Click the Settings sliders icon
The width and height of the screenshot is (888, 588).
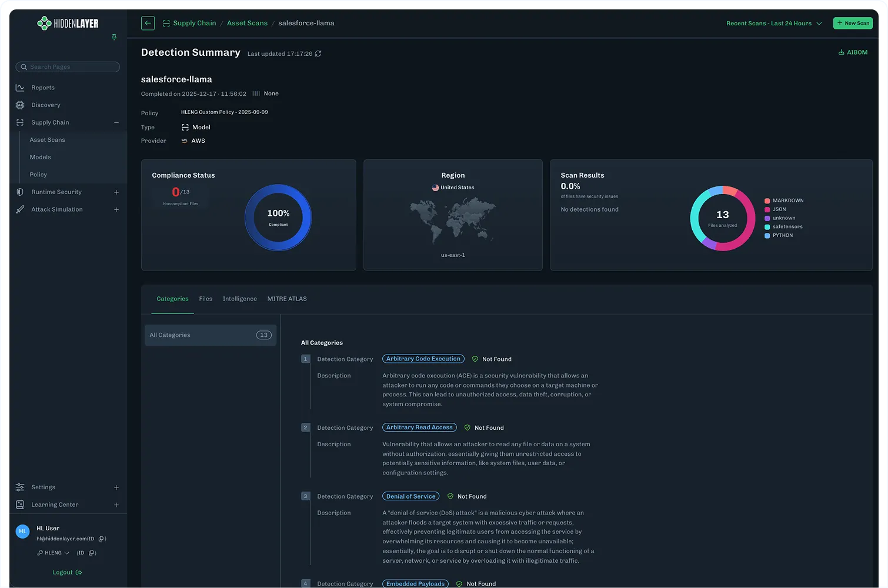pyautogui.click(x=20, y=487)
